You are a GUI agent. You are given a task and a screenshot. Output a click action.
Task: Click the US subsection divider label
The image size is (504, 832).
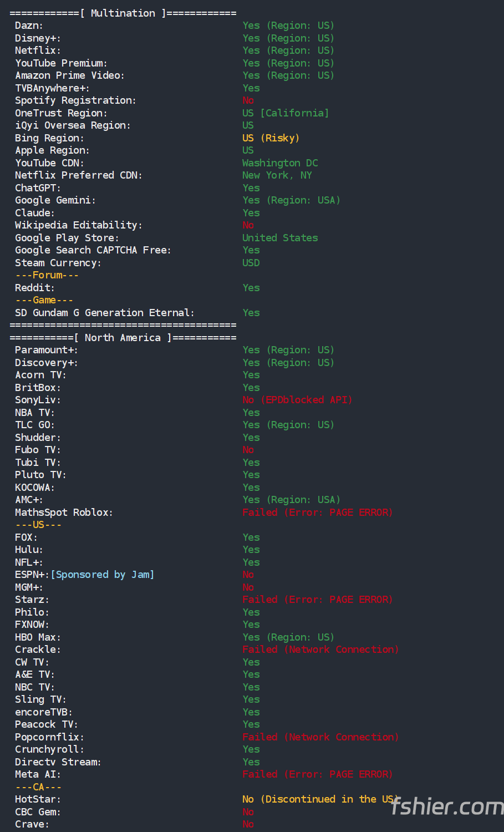click(x=38, y=525)
